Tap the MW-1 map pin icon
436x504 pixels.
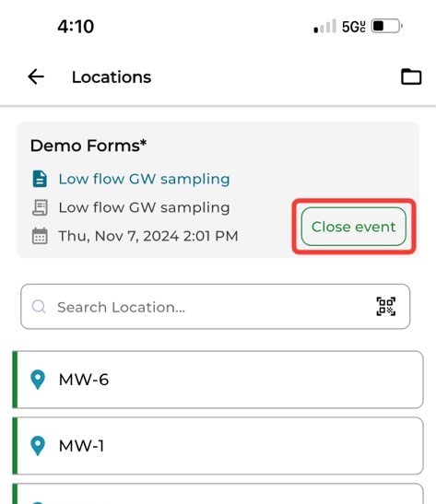[x=38, y=446]
